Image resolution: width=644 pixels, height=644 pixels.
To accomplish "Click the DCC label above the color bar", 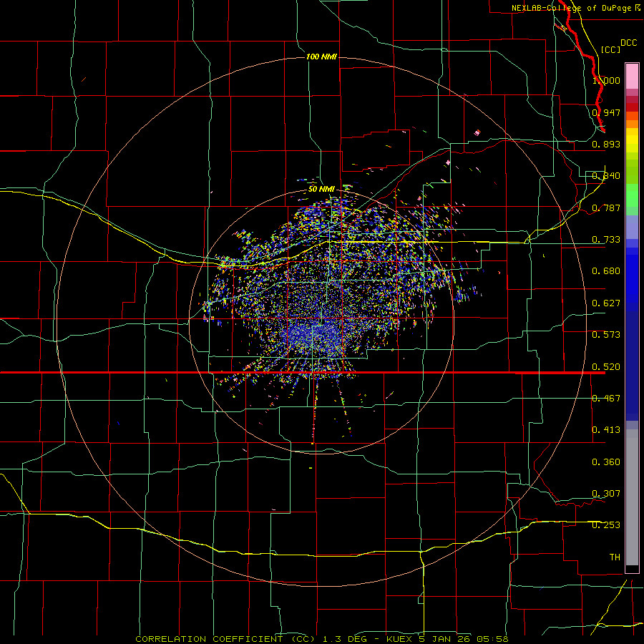I will (629, 43).
